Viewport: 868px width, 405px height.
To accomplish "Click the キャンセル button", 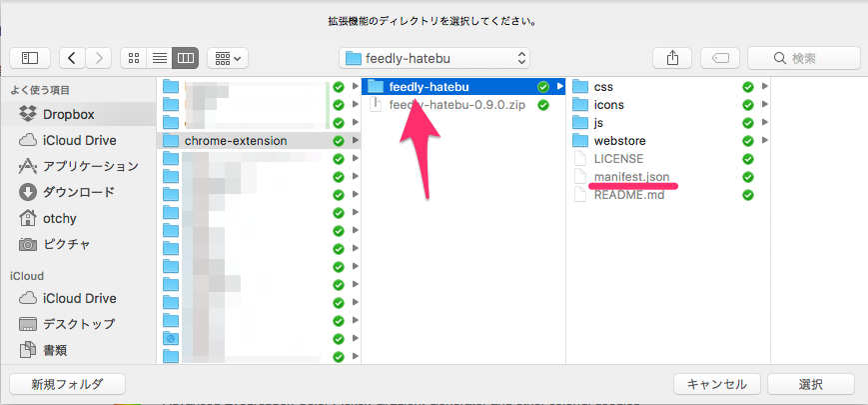I will (x=717, y=384).
